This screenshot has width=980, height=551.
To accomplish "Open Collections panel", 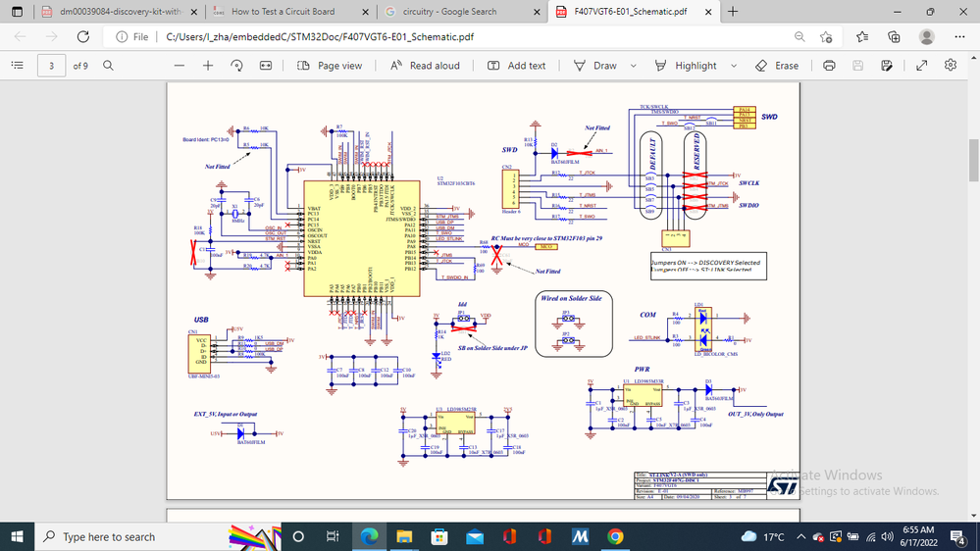I will point(894,37).
